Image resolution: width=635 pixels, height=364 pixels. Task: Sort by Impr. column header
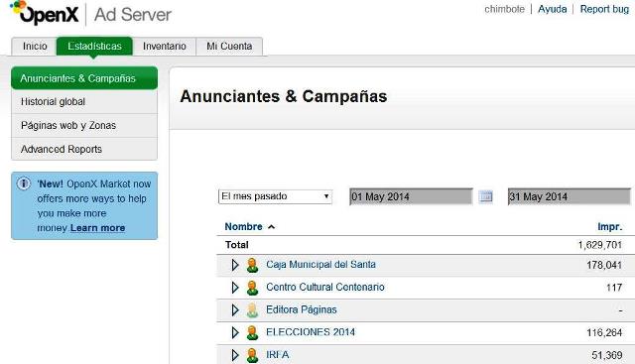tap(609, 227)
